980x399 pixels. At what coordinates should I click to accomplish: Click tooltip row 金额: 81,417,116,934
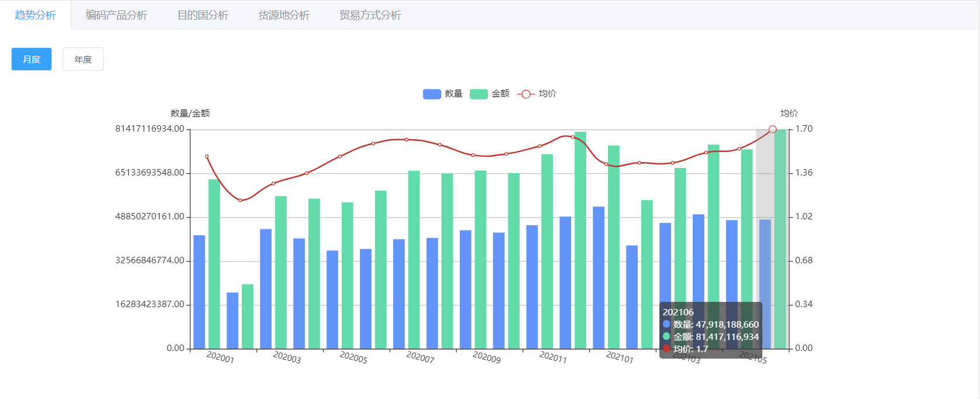711,337
